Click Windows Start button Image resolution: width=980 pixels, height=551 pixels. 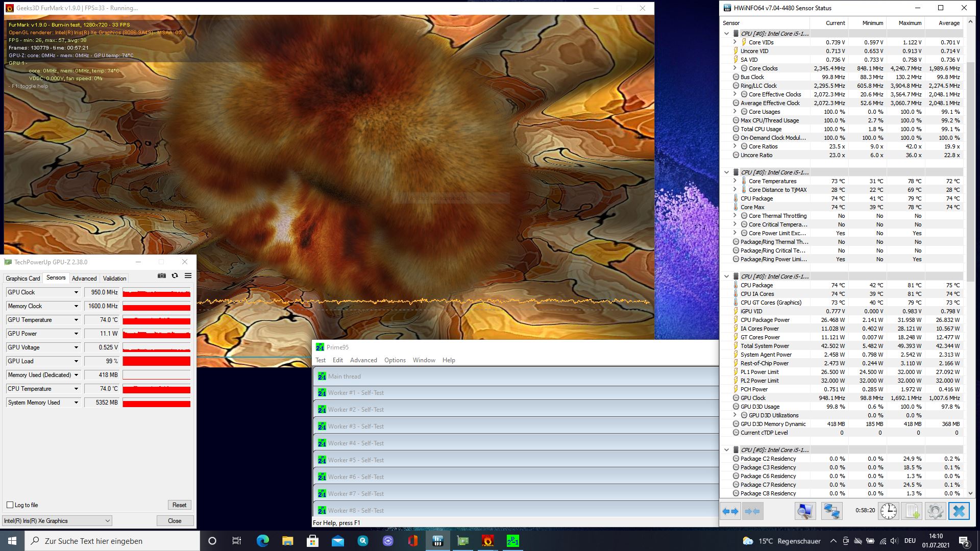point(12,541)
